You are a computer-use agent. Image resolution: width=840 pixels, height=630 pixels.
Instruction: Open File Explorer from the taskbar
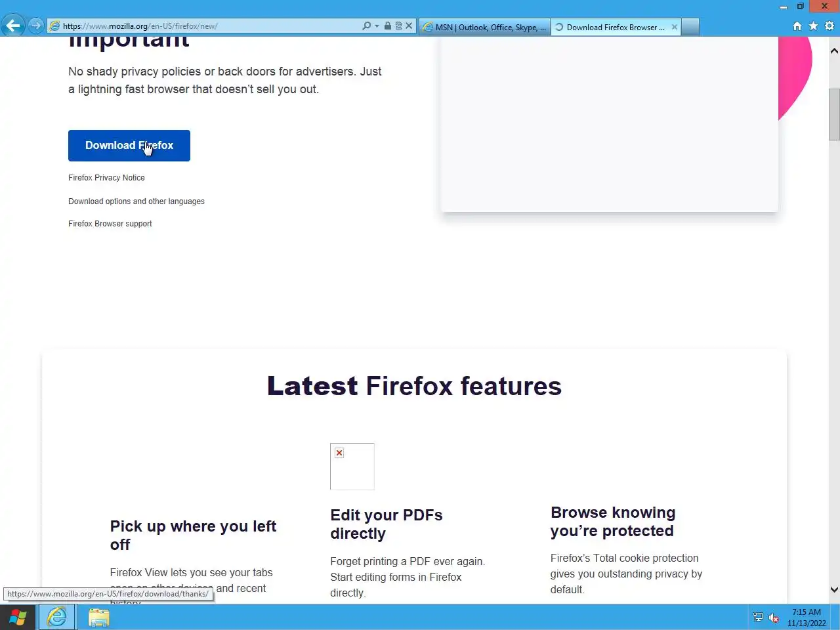(99, 618)
